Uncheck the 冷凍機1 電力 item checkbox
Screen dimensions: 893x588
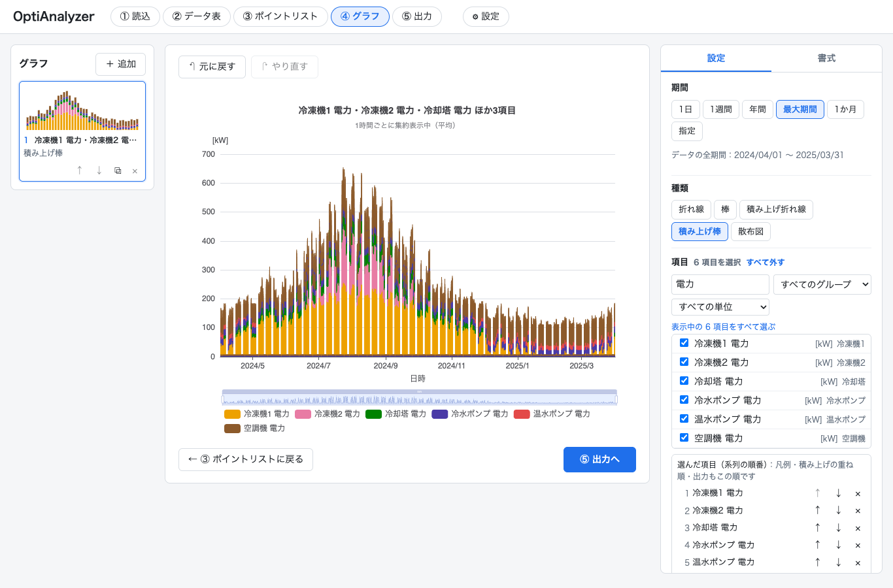684,343
